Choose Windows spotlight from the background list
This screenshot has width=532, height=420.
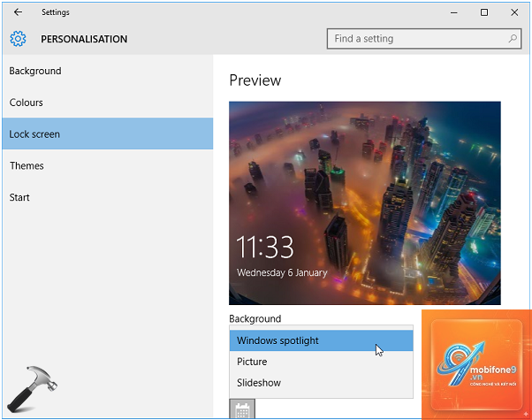(x=322, y=340)
